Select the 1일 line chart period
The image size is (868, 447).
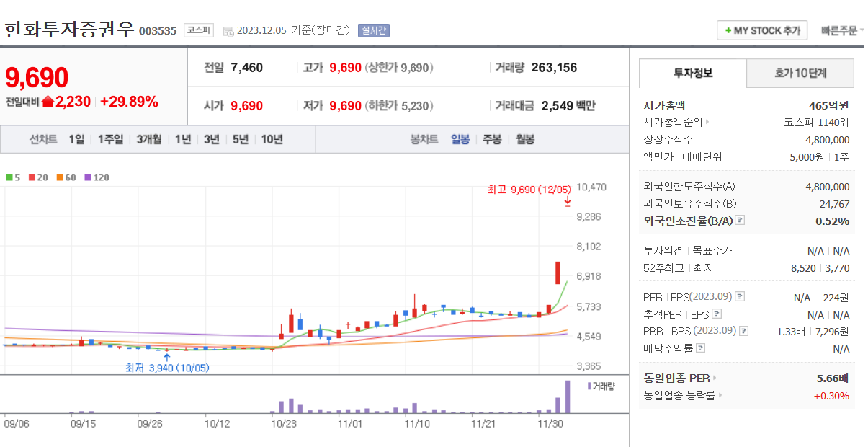[x=76, y=139]
